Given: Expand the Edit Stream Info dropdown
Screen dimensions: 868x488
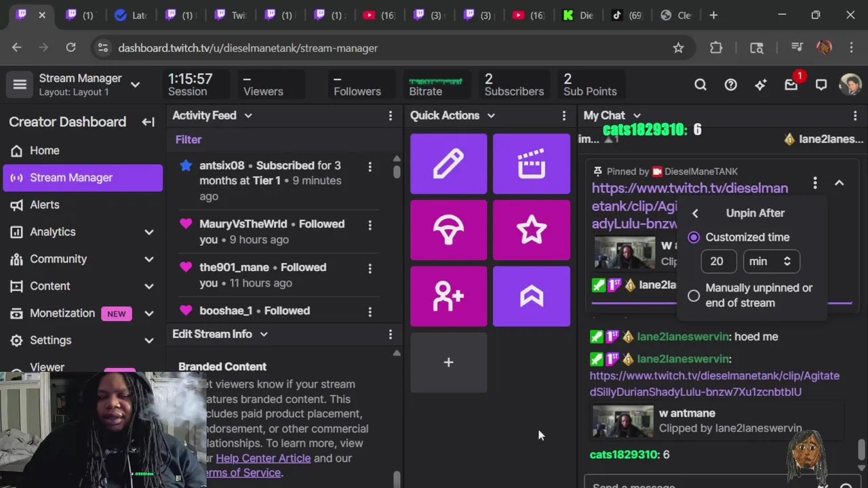Looking at the screenshot, I should pyautogui.click(x=264, y=334).
